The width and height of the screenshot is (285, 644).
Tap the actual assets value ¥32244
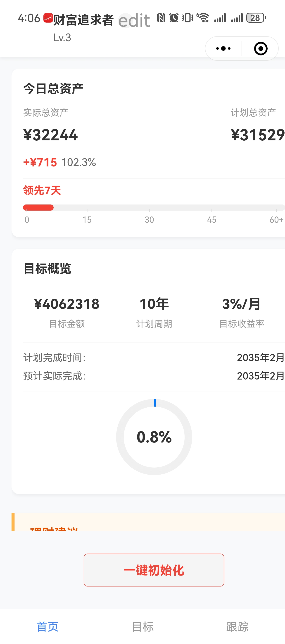[50, 135]
